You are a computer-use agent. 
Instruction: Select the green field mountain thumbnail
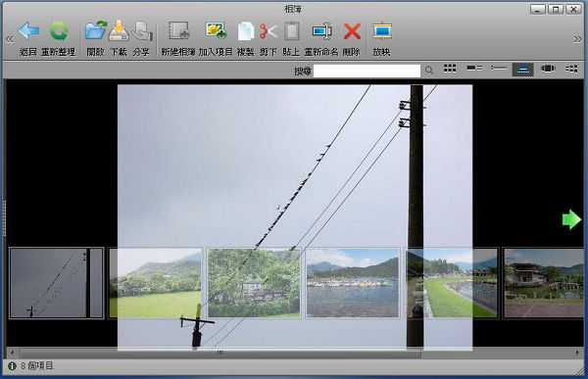(155, 283)
